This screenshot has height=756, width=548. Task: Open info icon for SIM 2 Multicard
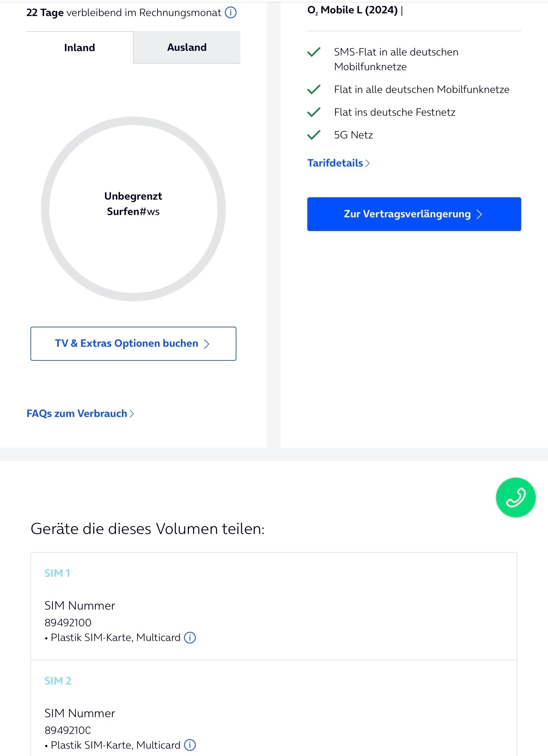190,745
